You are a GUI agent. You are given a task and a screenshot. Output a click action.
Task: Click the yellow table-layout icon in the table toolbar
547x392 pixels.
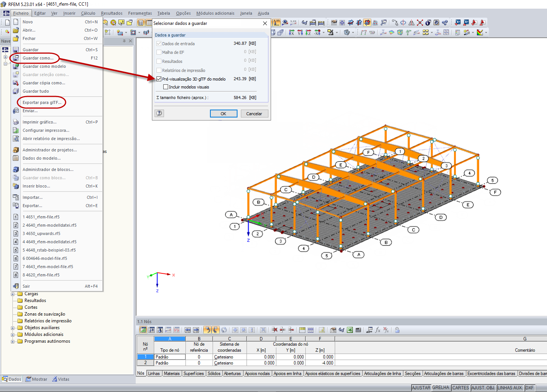click(302, 330)
